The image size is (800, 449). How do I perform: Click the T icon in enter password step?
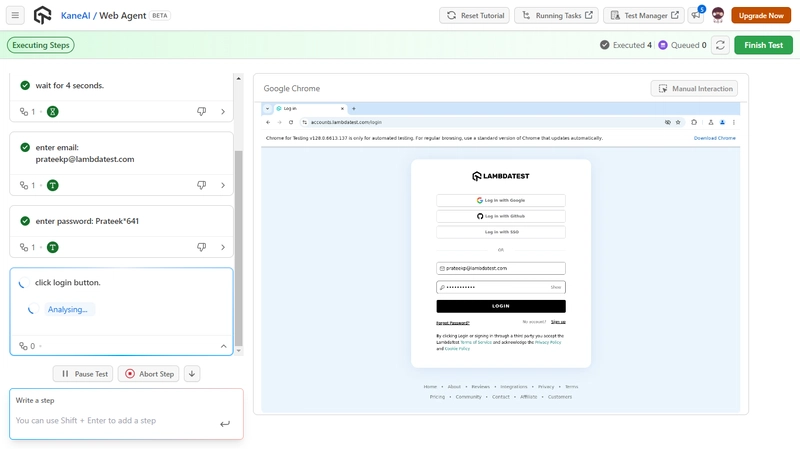[53, 247]
